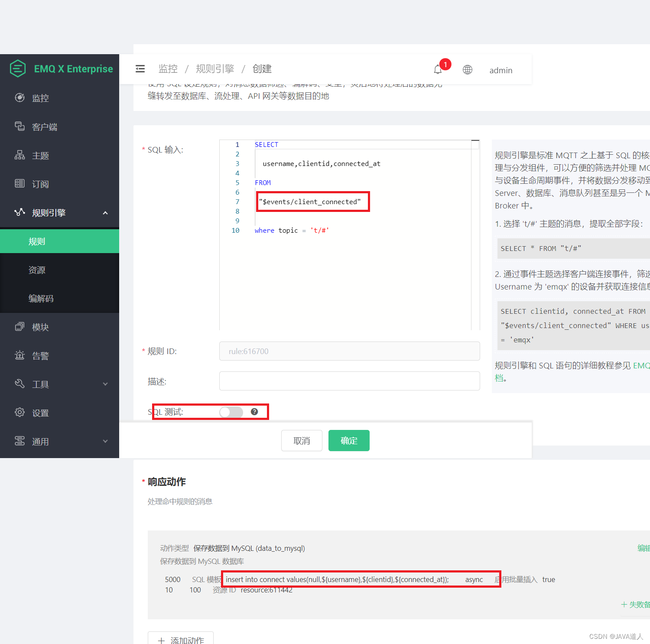Select the 编解码 submenu item

(59, 299)
